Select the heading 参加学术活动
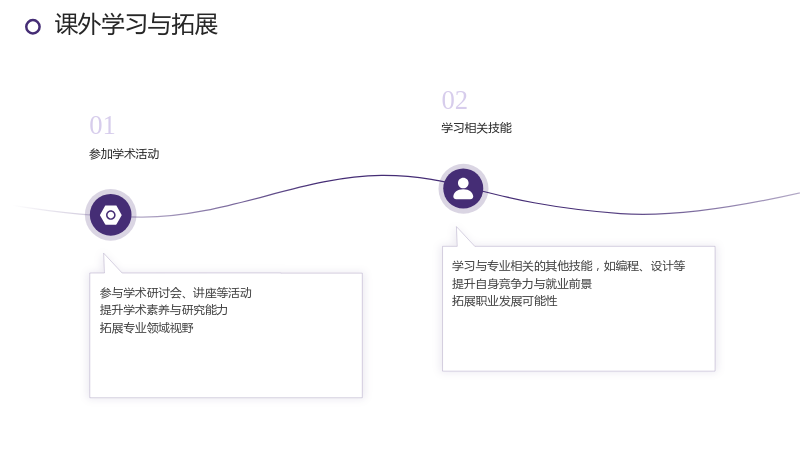Screen dimensions: 800x450 click(x=124, y=154)
